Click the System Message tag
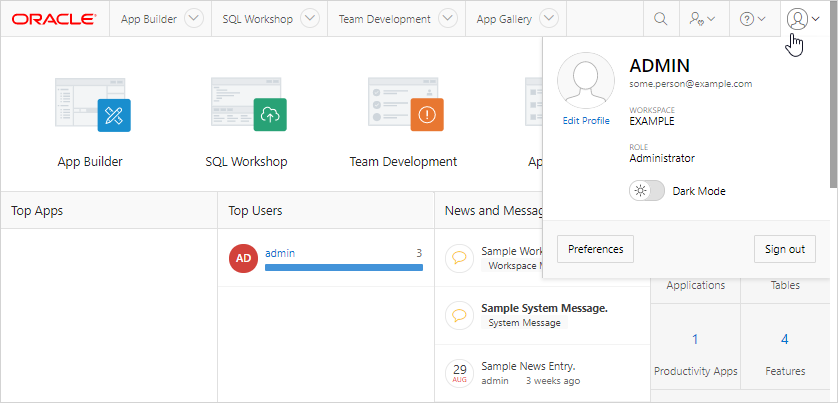 (x=524, y=323)
